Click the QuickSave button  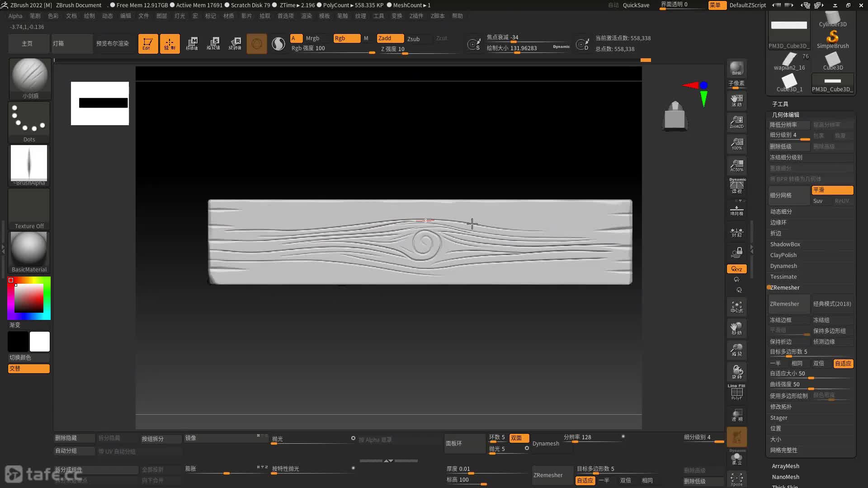[x=636, y=5]
